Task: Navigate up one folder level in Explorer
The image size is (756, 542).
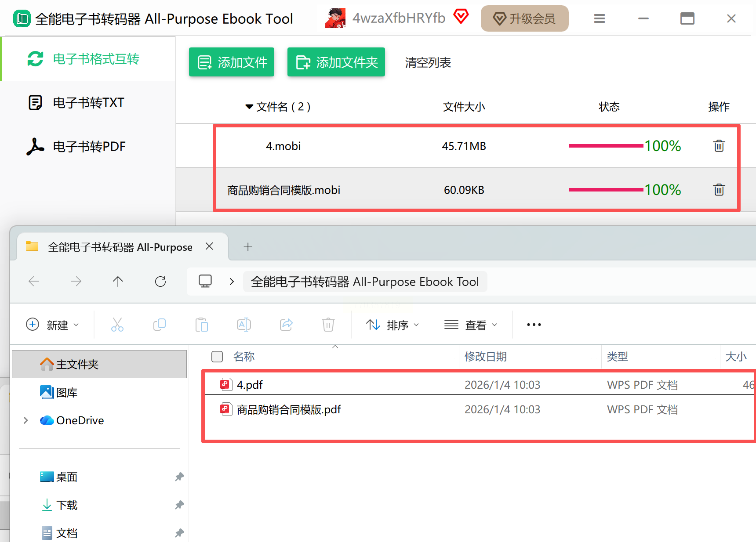Action: click(x=118, y=281)
